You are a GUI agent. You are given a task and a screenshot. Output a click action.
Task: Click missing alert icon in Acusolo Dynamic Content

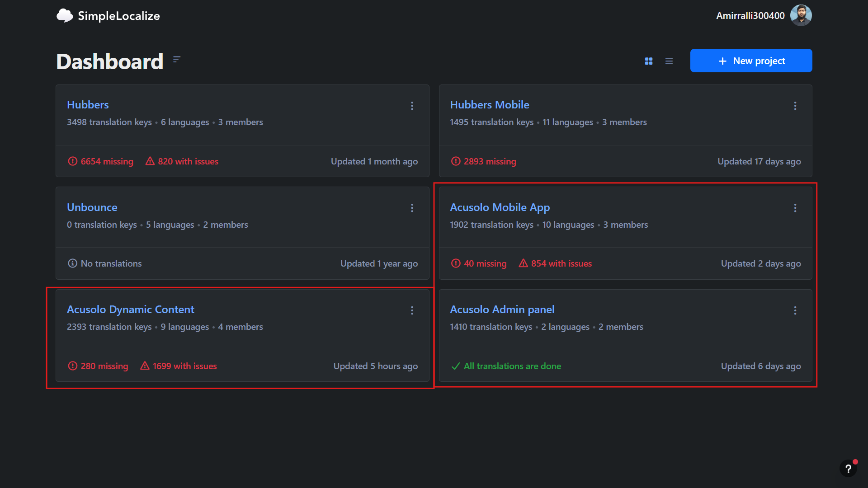coord(72,366)
